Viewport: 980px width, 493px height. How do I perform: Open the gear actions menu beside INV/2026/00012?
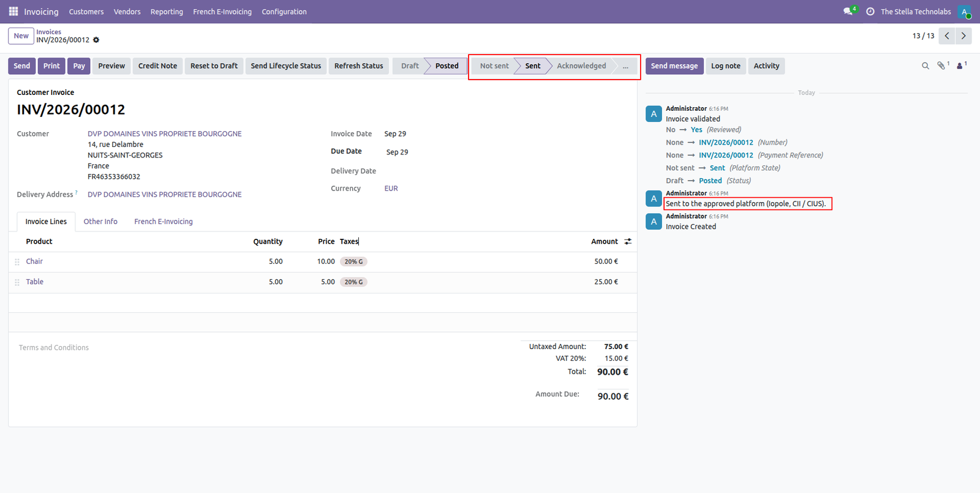(x=96, y=40)
